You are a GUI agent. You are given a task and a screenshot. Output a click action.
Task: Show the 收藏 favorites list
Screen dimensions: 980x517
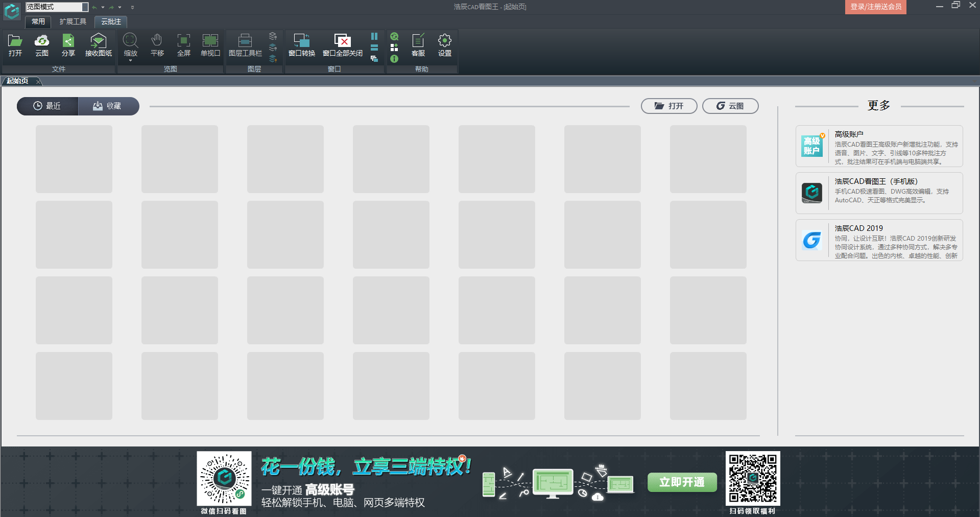pyautogui.click(x=108, y=106)
